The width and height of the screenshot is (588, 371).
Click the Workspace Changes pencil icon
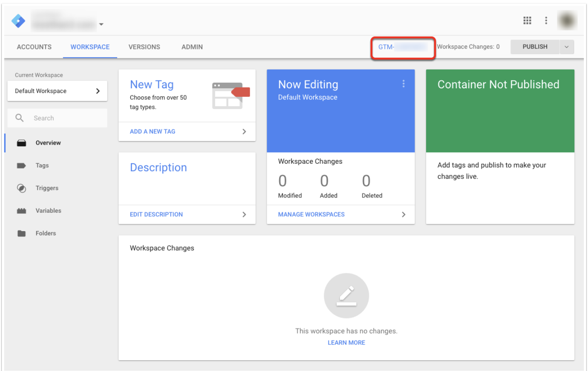pos(346,296)
